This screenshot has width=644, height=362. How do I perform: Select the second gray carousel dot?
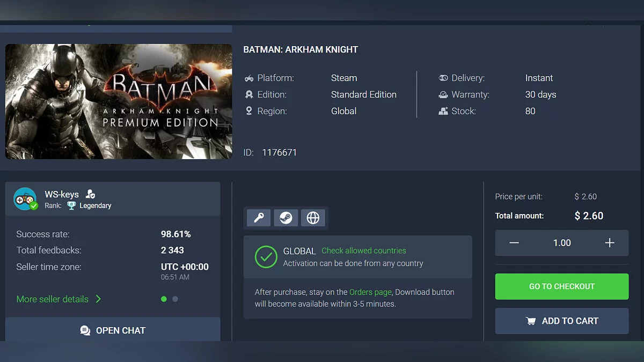pos(175,299)
